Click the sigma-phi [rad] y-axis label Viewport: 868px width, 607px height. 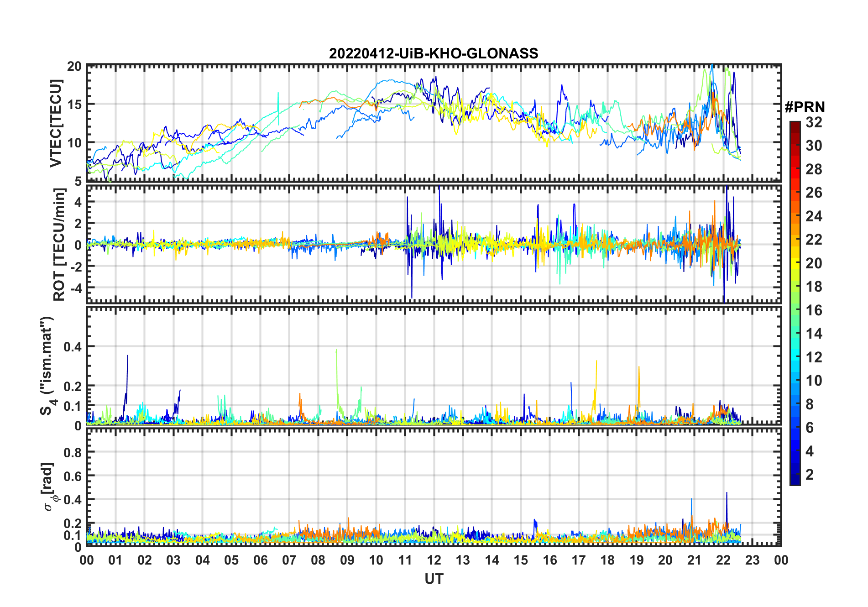coord(49,487)
